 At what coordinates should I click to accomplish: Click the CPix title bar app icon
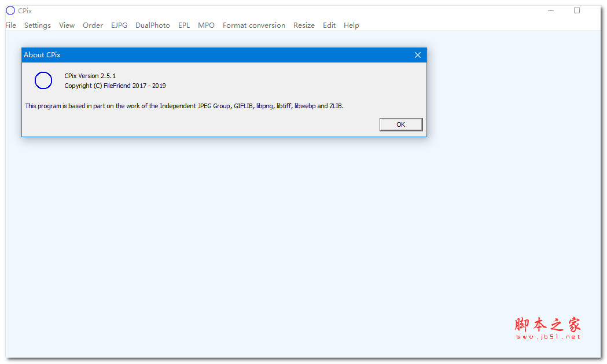(10, 10)
